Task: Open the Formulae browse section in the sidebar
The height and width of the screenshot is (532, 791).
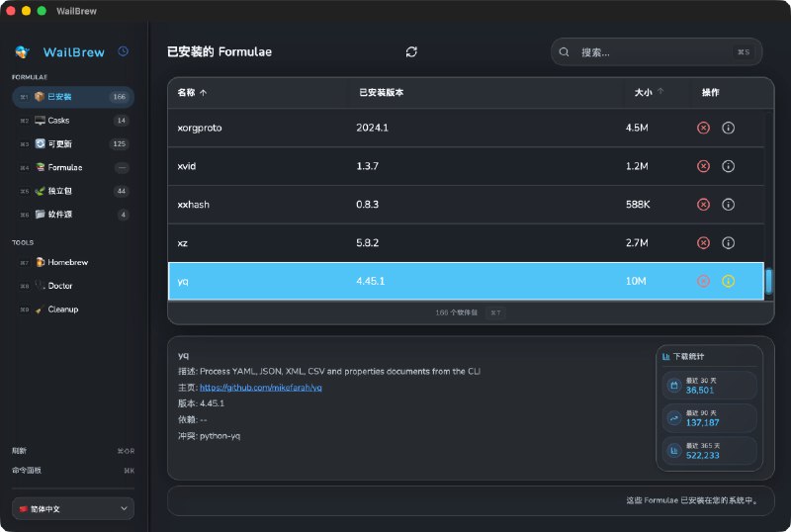Action: (x=73, y=167)
